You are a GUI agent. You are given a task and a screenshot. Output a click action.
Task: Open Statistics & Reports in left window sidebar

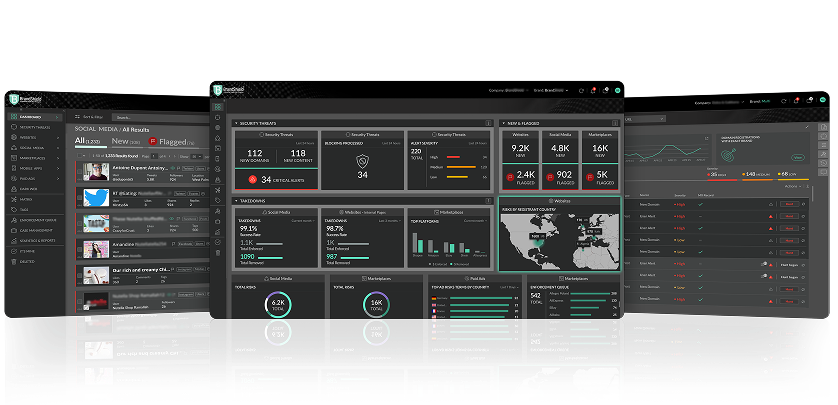[x=34, y=240]
